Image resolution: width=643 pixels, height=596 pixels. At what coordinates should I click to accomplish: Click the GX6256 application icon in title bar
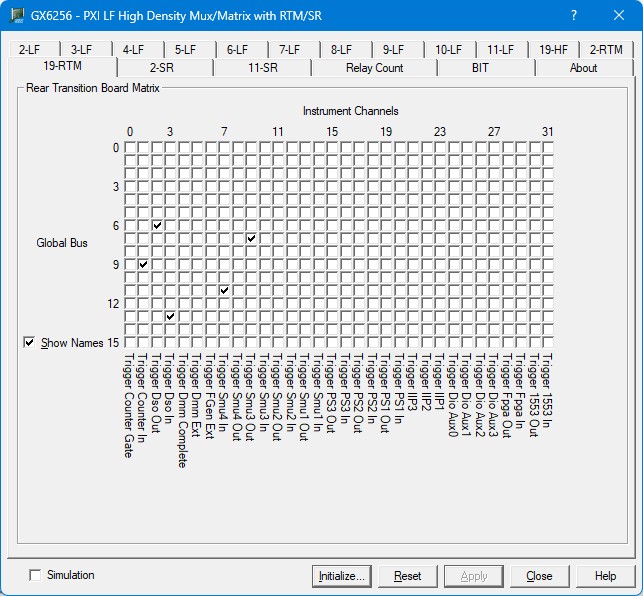17,16
